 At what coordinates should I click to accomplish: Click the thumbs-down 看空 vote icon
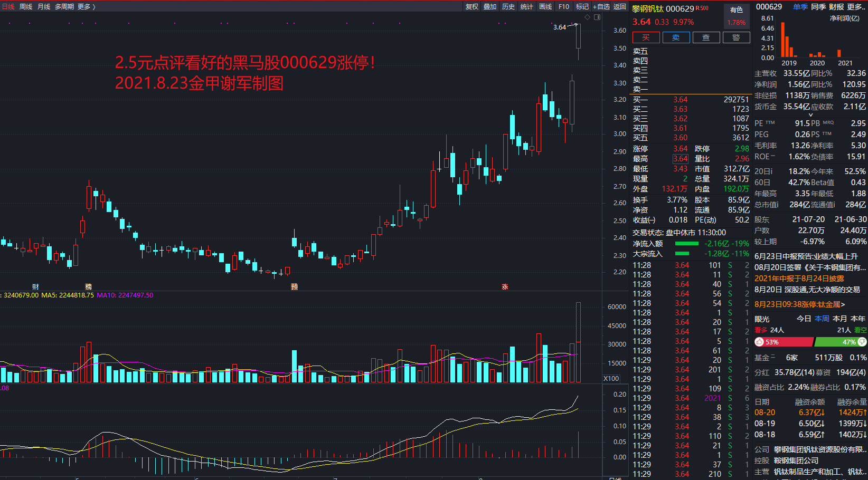(x=862, y=342)
